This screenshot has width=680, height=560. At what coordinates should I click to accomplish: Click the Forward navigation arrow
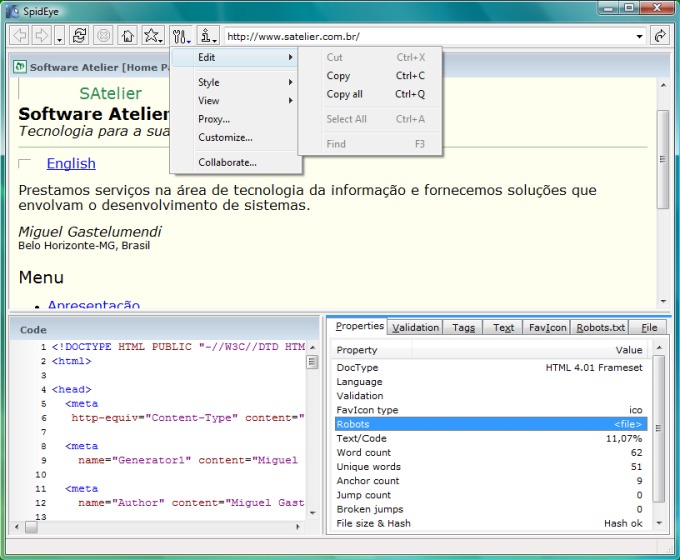pos(41,36)
